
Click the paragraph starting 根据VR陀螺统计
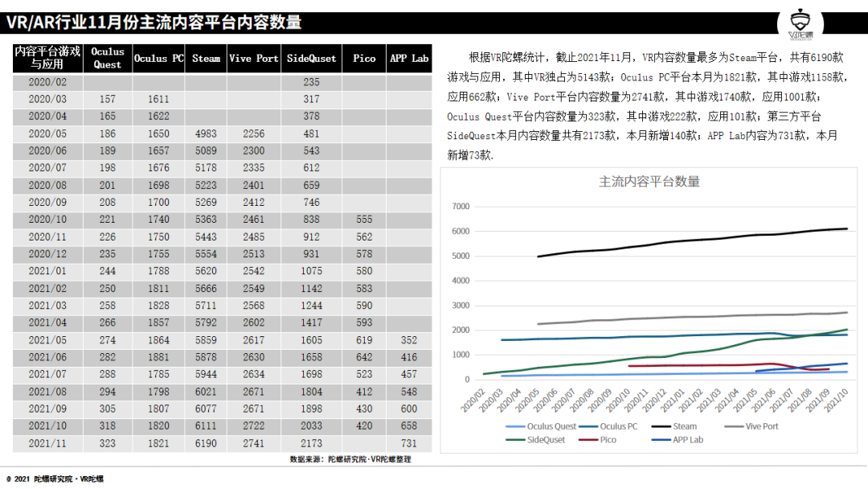[646, 106]
